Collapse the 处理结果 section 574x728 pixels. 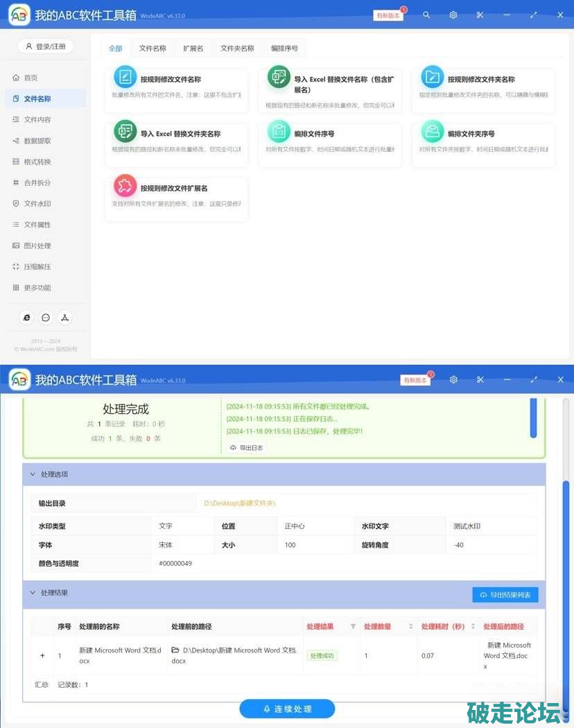click(x=33, y=593)
